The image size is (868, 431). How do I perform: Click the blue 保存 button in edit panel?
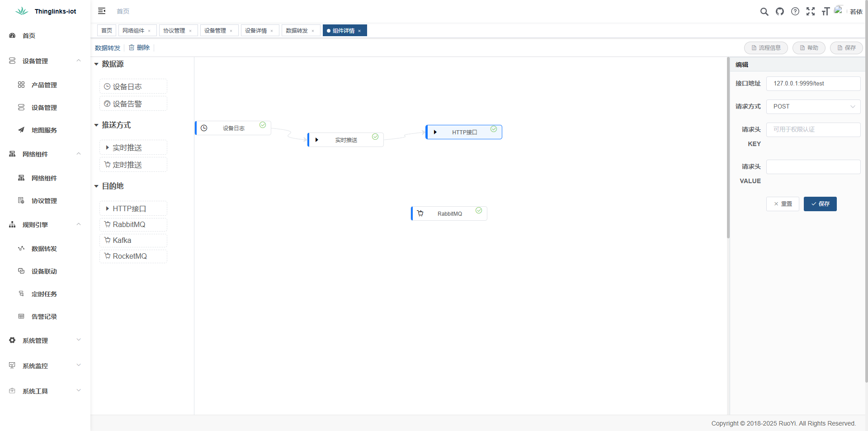(x=820, y=204)
